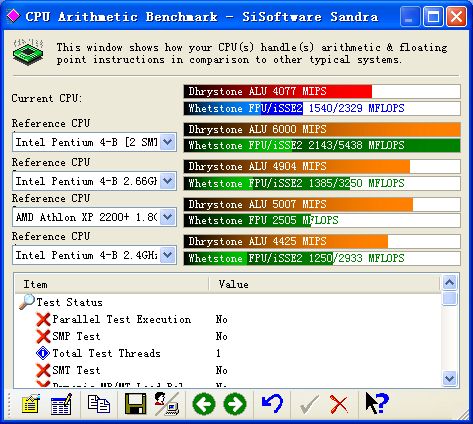The width and height of the screenshot is (473, 424).
Task: Select the SMT Test row label
Action: pyautogui.click(x=76, y=370)
